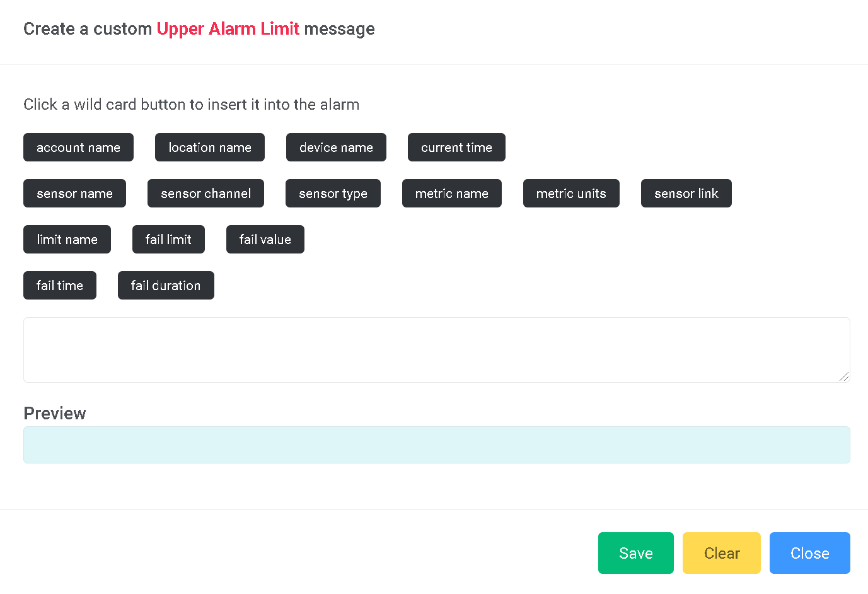Viewport: 868px width, 594px height.
Task: Add the device name wildcard
Action: pyautogui.click(x=336, y=148)
